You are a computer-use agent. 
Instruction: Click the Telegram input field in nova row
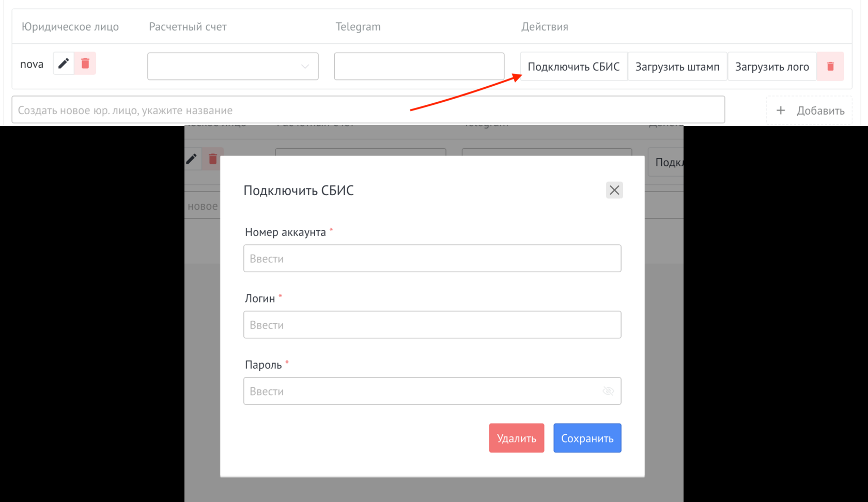419,67
